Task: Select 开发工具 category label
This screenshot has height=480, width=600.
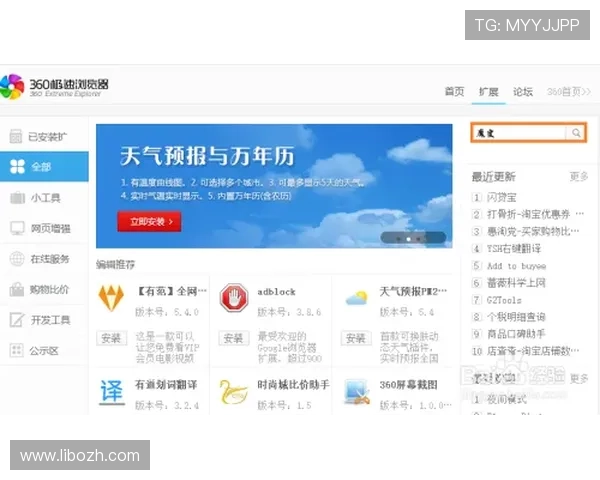Action: tap(51, 320)
